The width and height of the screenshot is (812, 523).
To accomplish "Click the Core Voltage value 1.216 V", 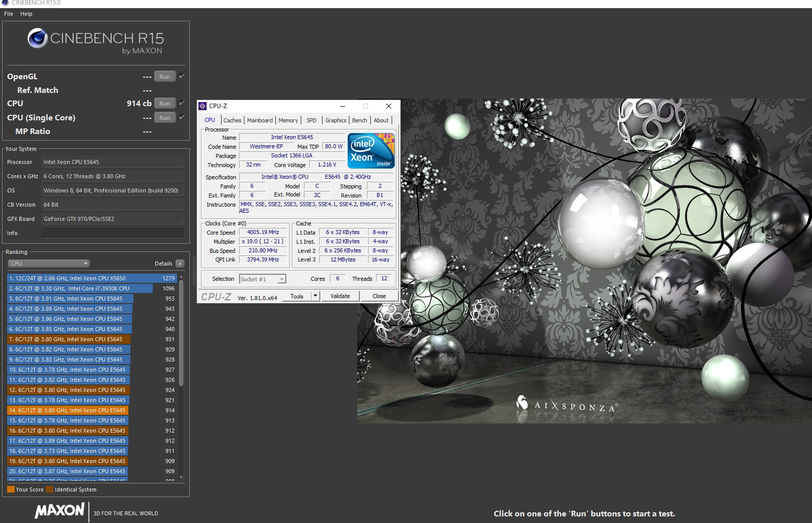I will (327, 165).
